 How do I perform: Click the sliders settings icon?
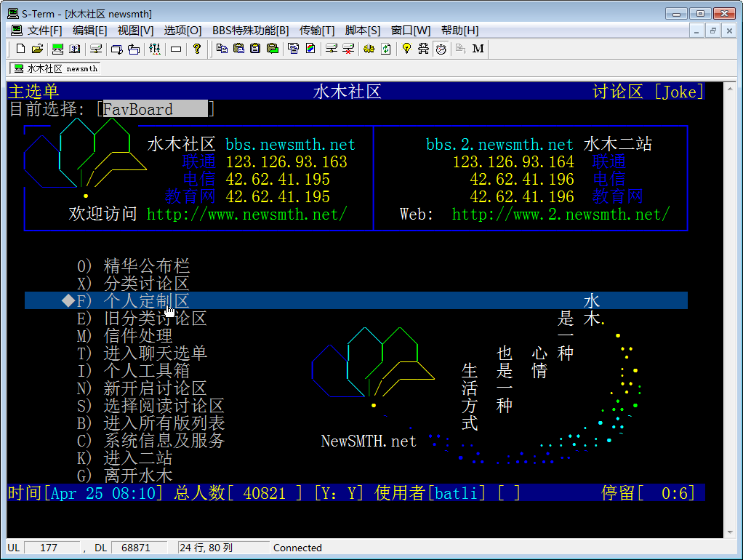click(x=155, y=49)
